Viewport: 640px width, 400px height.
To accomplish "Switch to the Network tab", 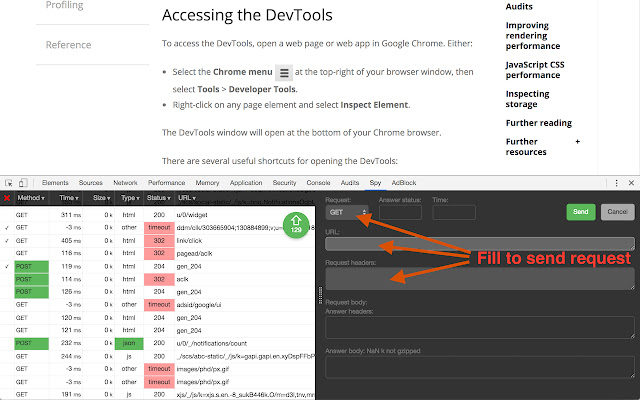I will pos(125,183).
